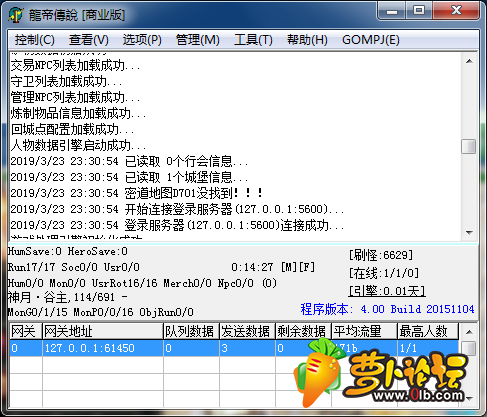Click 程序版本 4.00 Build 20151104 text
Screen dimensions: 487x417
387,309
